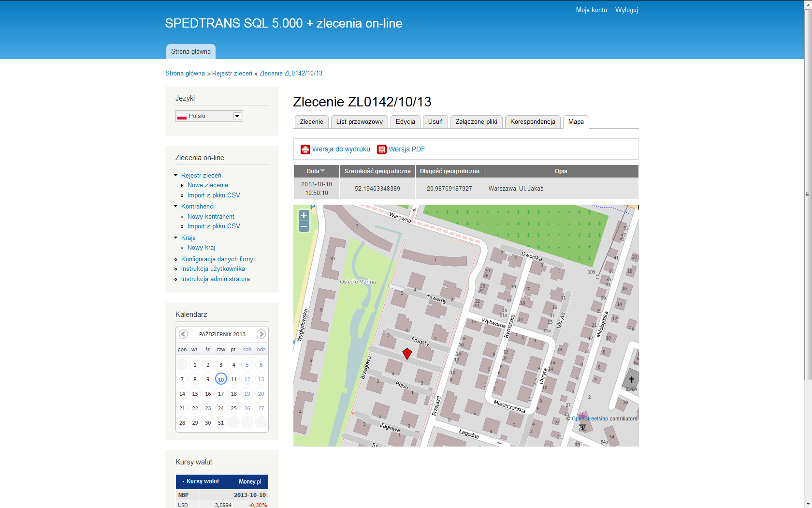Click the red location marker on the map
Screen dimensions: 812x508
tap(407, 354)
